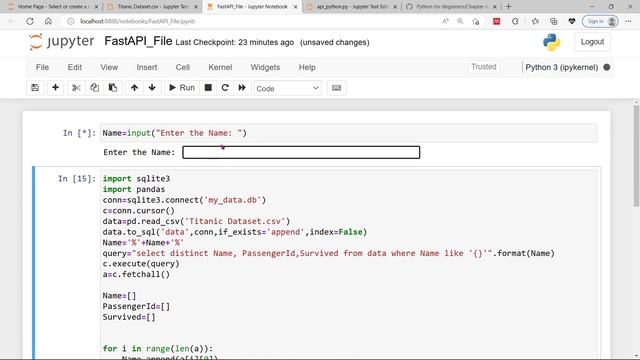Paste cells below icon
The height and width of the screenshot is (360, 640).
[x=113, y=88]
